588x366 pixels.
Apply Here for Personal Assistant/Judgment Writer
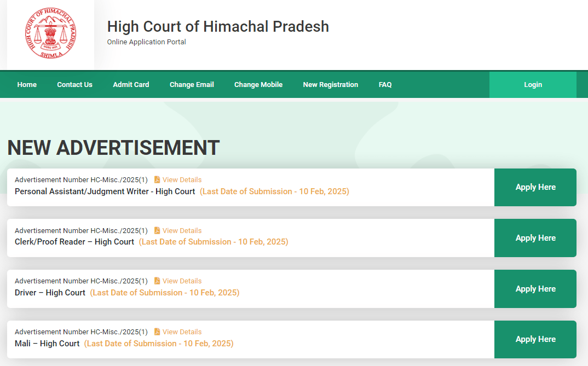pyautogui.click(x=535, y=187)
